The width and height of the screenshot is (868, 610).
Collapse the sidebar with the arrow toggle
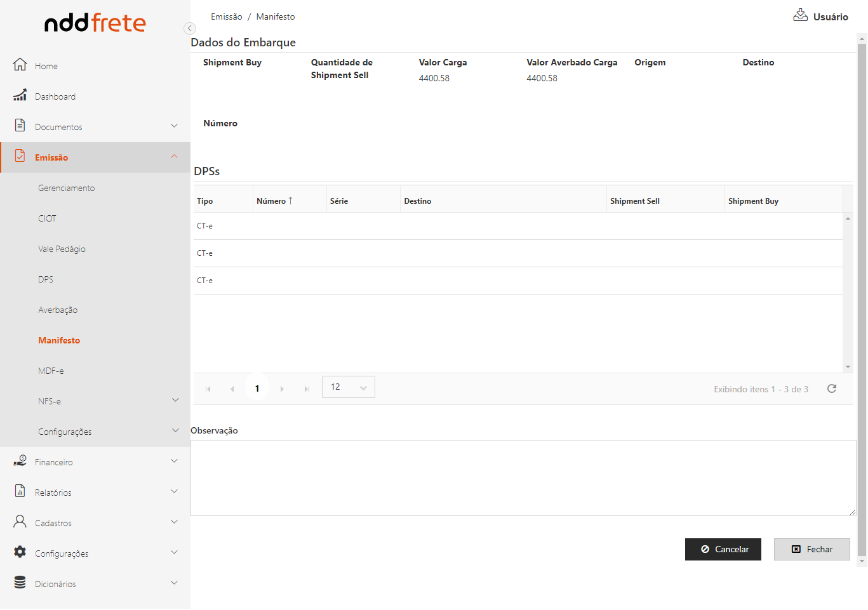[x=189, y=29]
